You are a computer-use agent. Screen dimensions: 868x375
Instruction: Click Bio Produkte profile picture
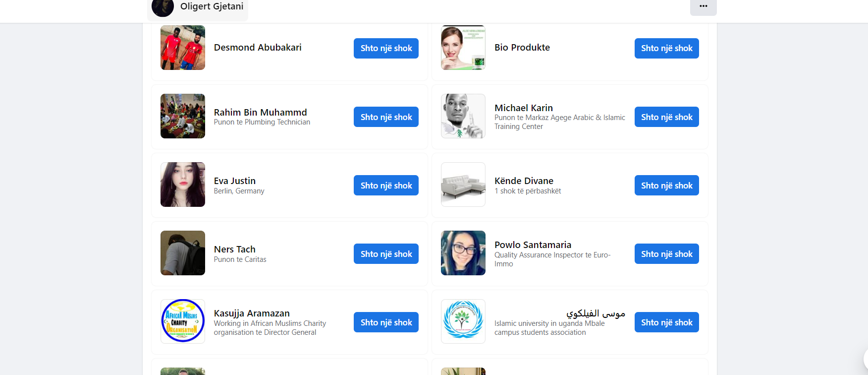click(463, 48)
